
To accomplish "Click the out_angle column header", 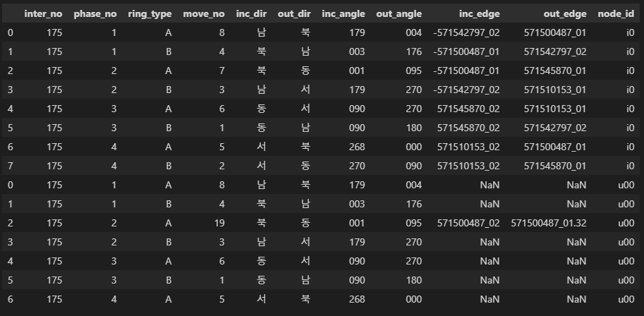I will click(x=399, y=13).
